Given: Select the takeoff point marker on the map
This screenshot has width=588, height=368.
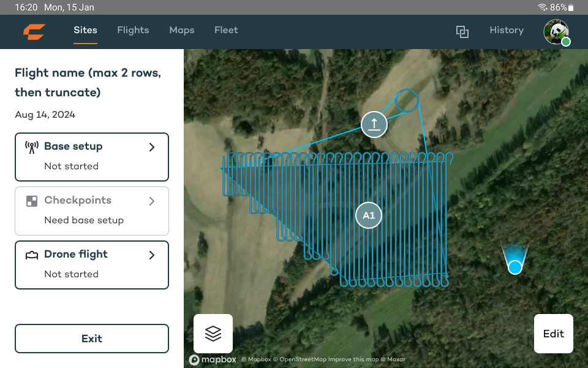Looking at the screenshot, I should coord(374,125).
